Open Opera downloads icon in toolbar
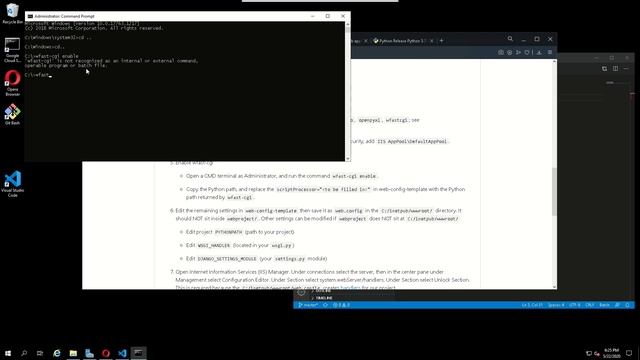Viewport: 640px width, 360px height. point(539,52)
